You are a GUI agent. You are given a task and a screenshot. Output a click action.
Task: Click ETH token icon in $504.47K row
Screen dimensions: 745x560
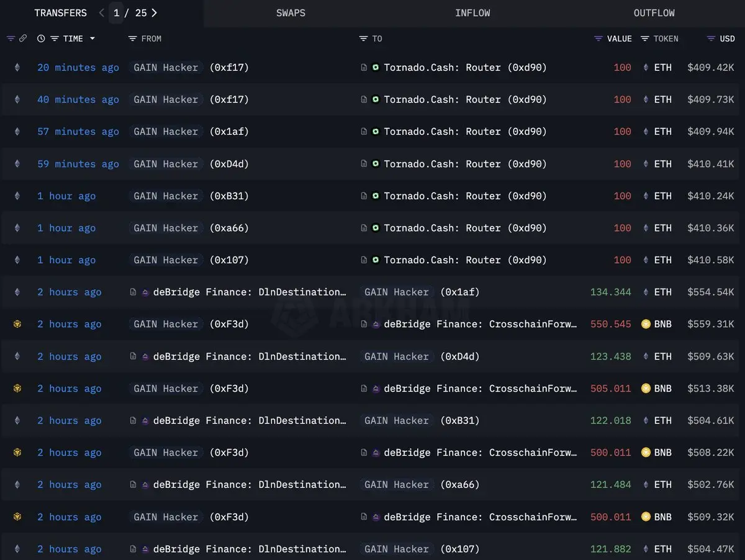(646, 549)
